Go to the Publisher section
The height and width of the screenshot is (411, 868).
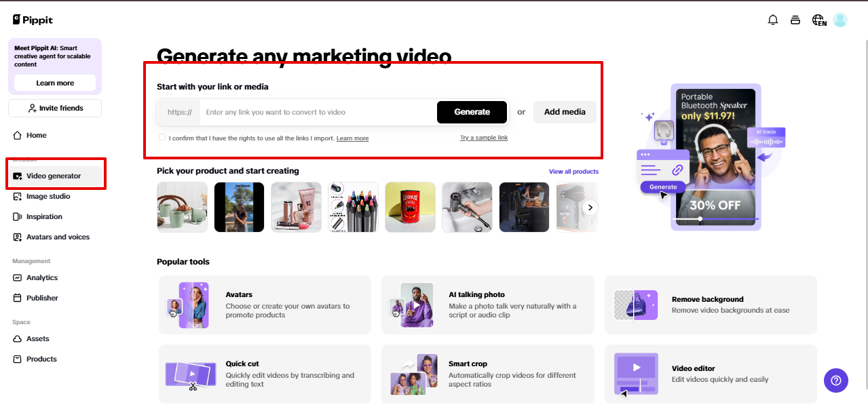(x=41, y=298)
